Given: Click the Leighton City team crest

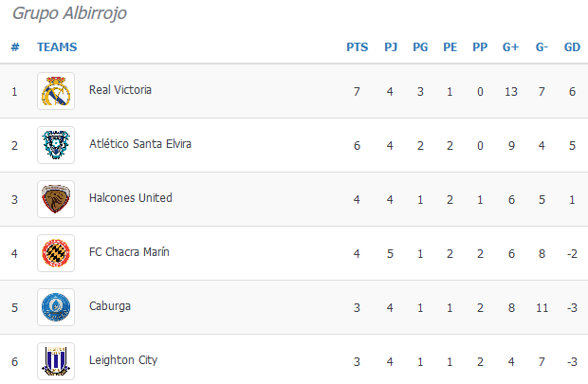Looking at the screenshot, I should [55, 361].
